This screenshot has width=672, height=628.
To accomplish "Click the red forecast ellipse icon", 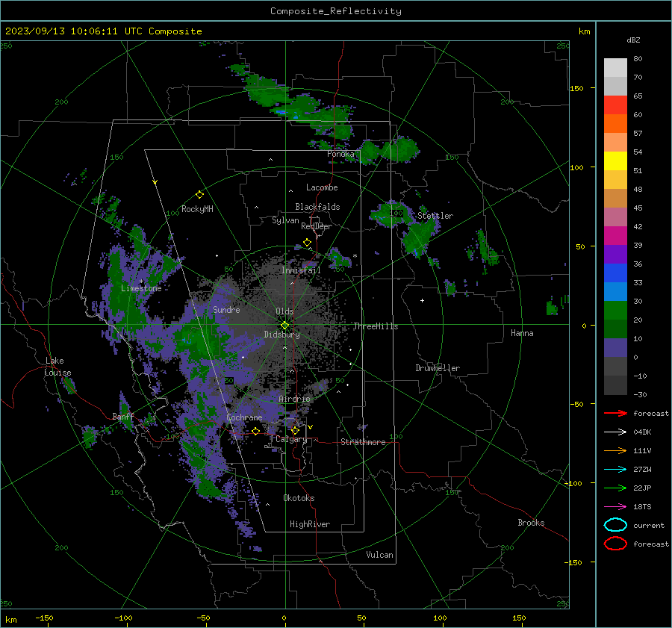I will pos(615,544).
